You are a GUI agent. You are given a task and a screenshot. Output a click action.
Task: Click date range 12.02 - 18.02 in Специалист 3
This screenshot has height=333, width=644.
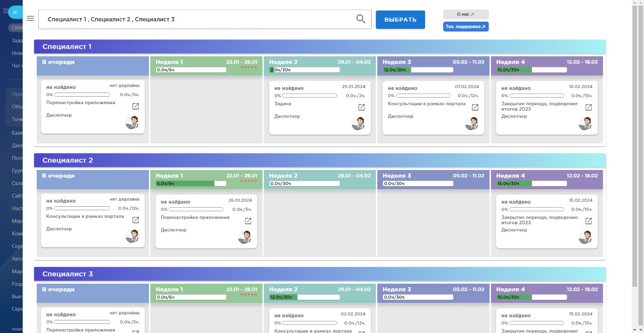coord(582,289)
